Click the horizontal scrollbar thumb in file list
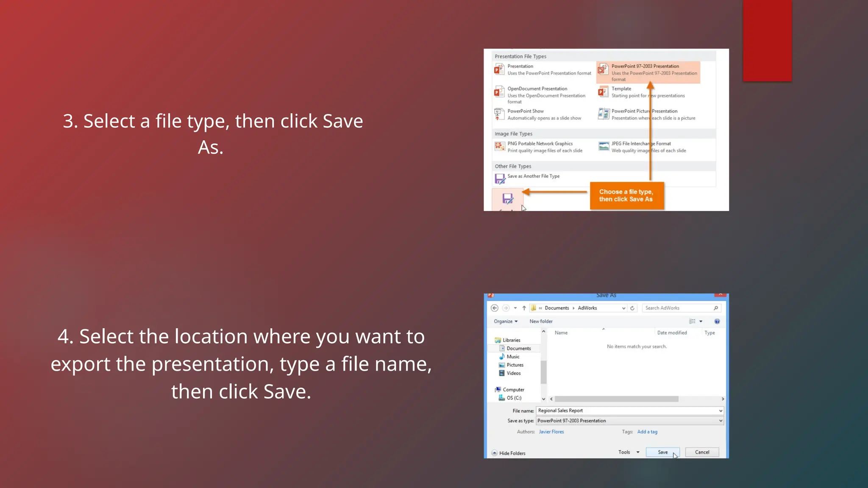 617,399
